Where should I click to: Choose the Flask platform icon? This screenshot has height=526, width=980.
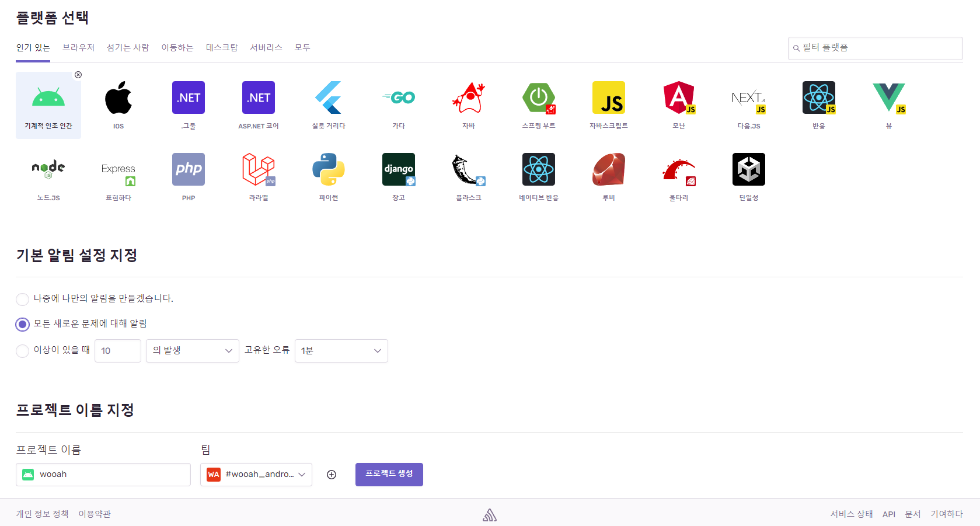point(469,169)
